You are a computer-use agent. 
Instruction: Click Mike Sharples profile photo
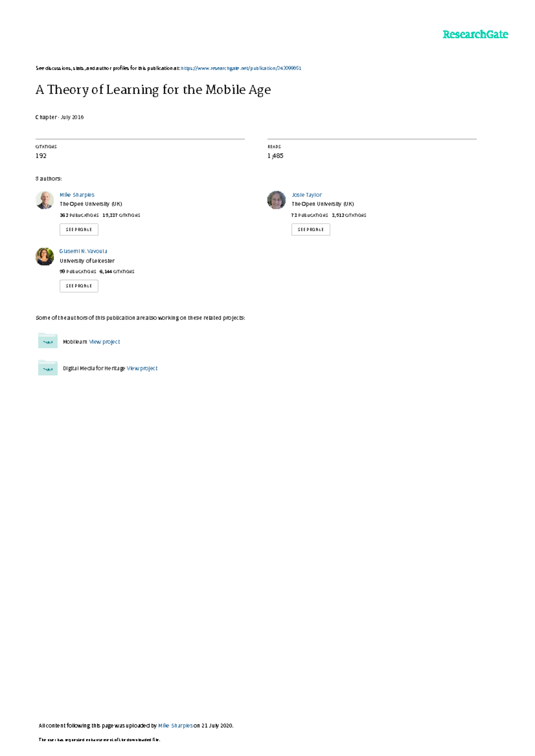coord(45,200)
